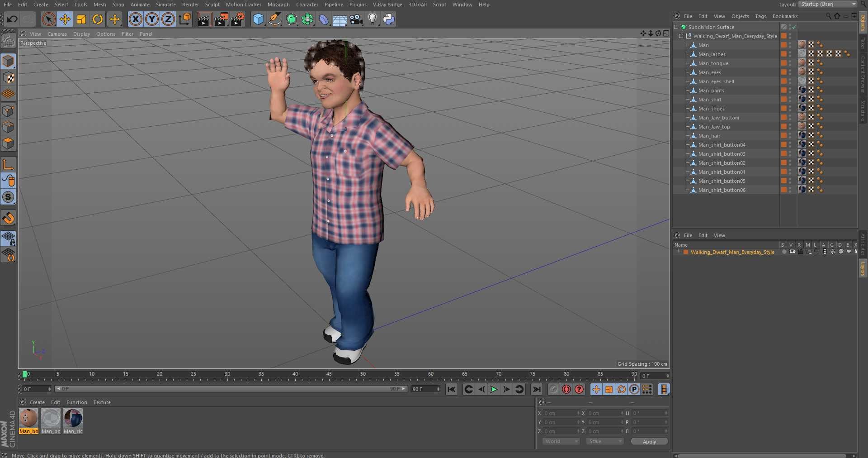868x458 pixels.
Task: Select the Rotate tool icon
Action: pyautogui.click(x=98, y=19)
